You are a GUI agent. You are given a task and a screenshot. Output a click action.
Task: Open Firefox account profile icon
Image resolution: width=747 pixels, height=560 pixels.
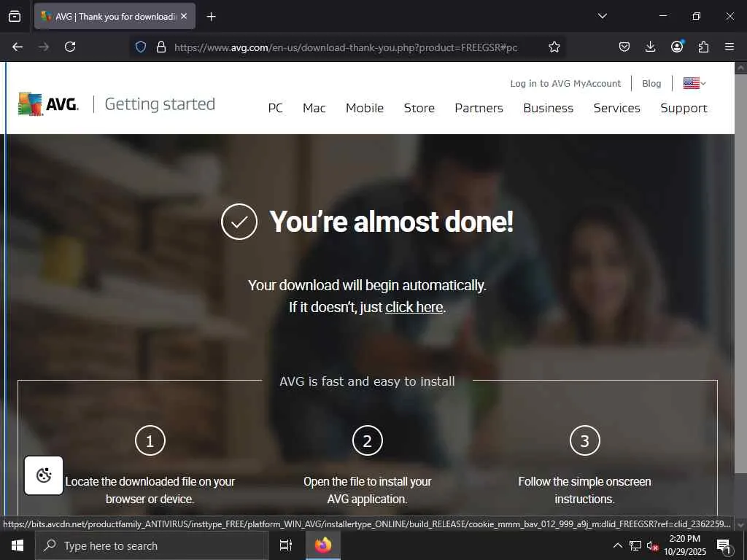(x=677, y=47)
